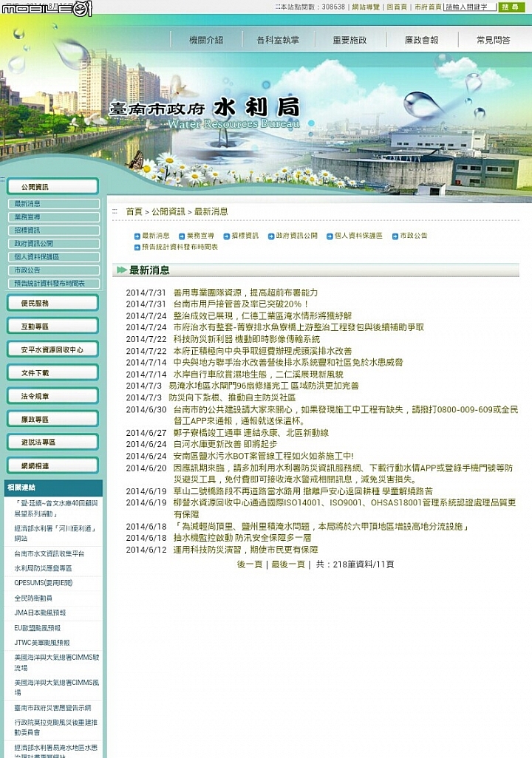532x758 pixels.
Task: Click the 網站導覽 link in header
Action: coord(366,7)
